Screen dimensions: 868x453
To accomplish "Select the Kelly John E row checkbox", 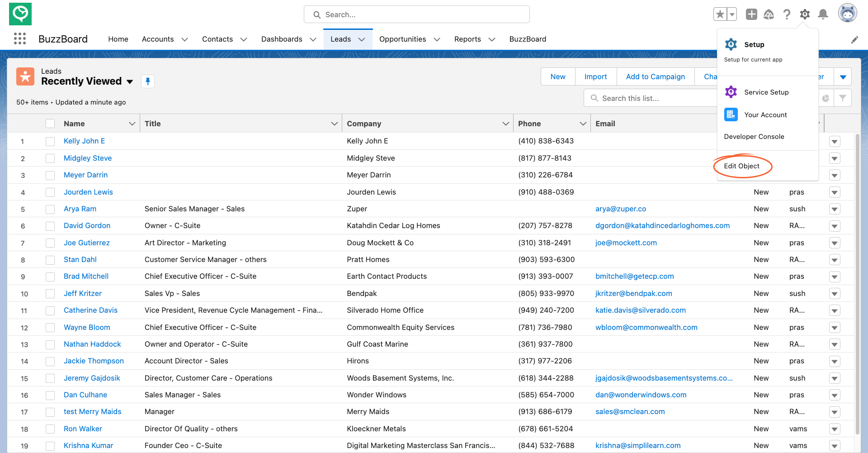I will click(50, 141).
